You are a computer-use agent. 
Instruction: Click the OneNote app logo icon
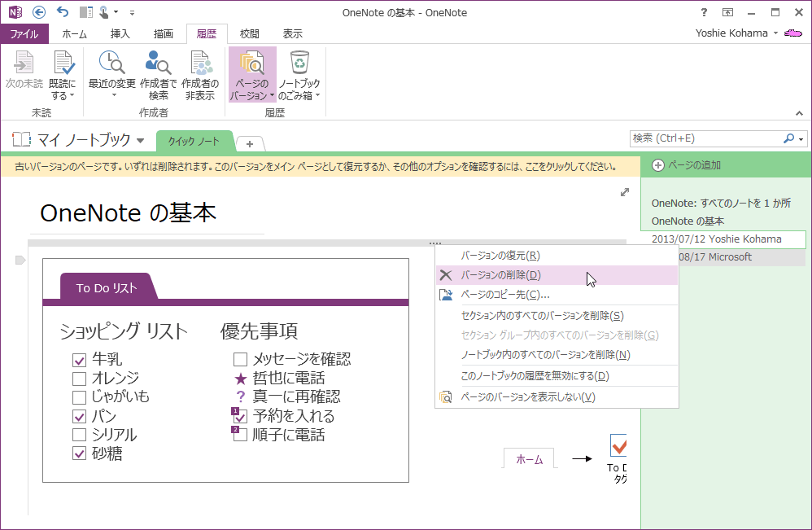[15, 12]
